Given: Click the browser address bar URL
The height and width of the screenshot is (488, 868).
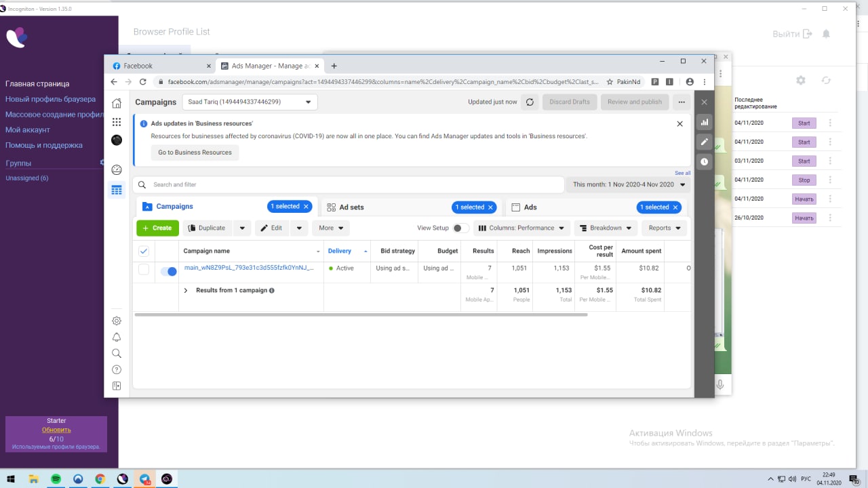Looking at the screenshot, I should pyautogui.click(x=383, y=81).
